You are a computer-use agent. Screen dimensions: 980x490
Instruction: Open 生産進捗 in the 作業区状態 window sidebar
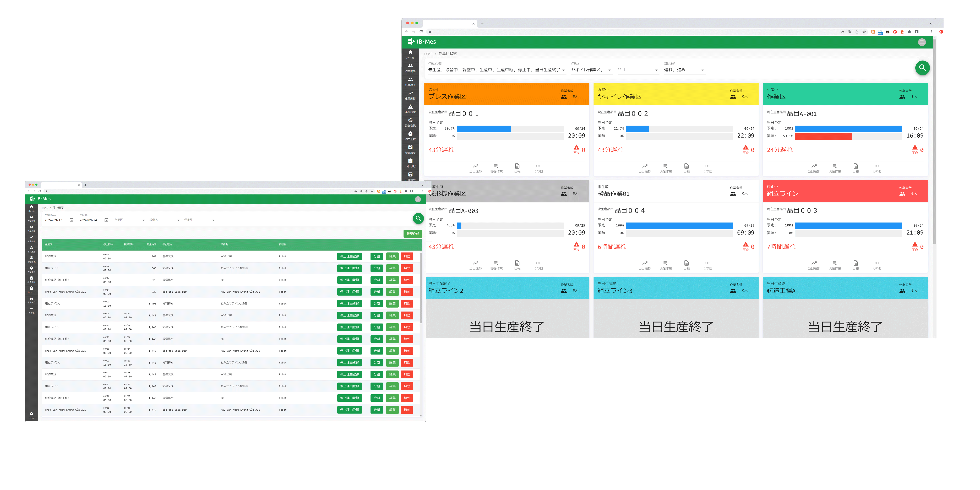410,95
